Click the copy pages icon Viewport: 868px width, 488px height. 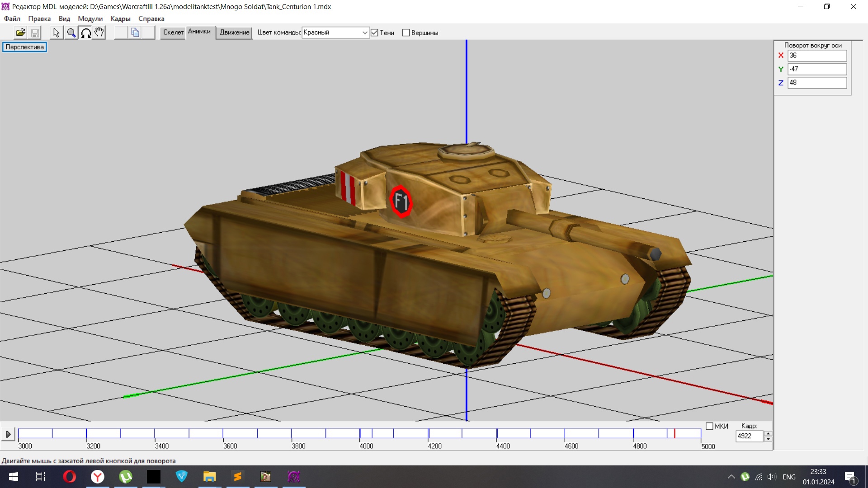(x=135, y=33)
